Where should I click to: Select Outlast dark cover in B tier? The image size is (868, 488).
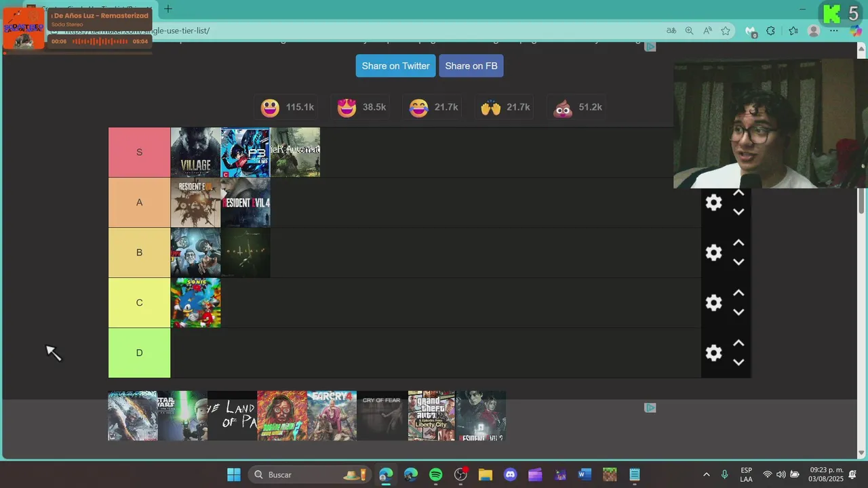tap(245, 252)
